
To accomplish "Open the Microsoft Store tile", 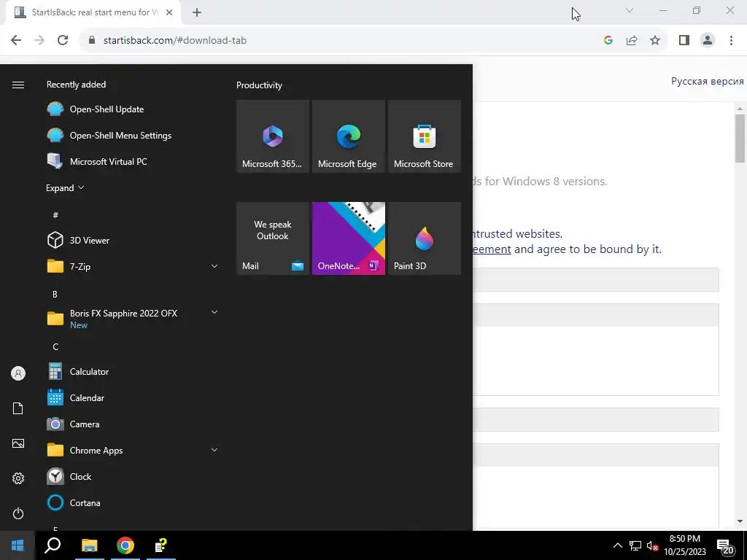I will [x=425, y=136].
